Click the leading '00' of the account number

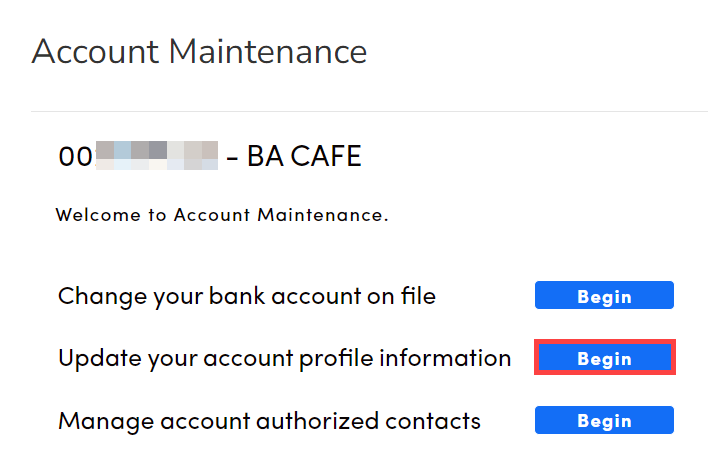pos(75,156)
